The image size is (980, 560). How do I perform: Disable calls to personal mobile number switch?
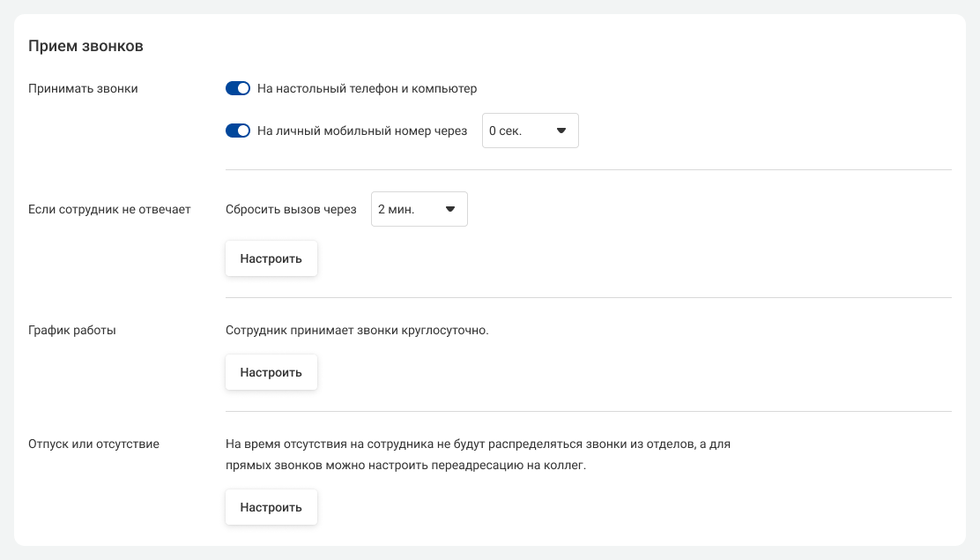pyautogui.click(x=238, y=131)
